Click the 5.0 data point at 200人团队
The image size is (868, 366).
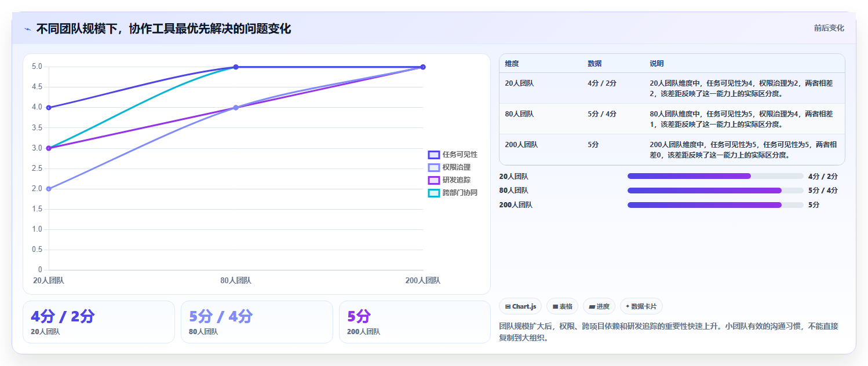coord(423,67)
